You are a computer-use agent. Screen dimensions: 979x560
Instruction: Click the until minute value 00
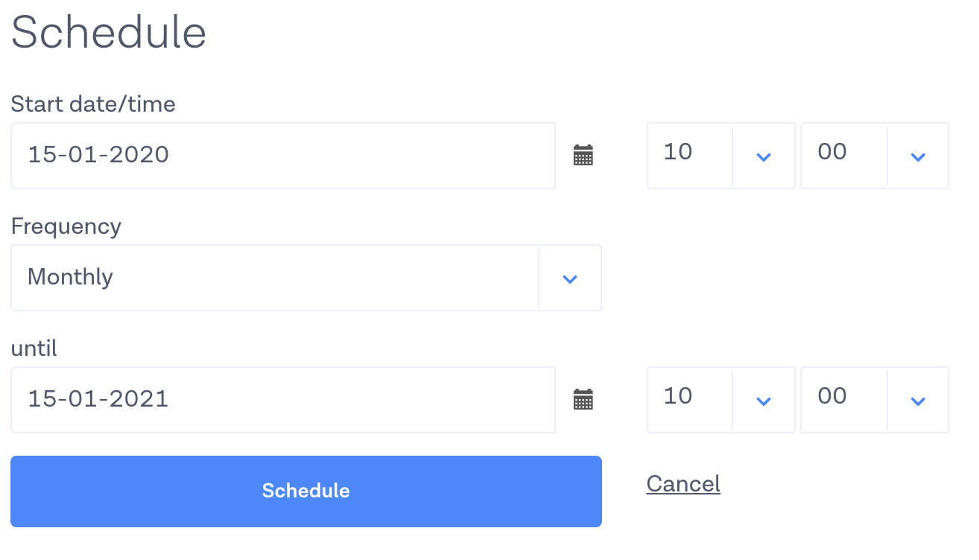[x=832, y=397]
